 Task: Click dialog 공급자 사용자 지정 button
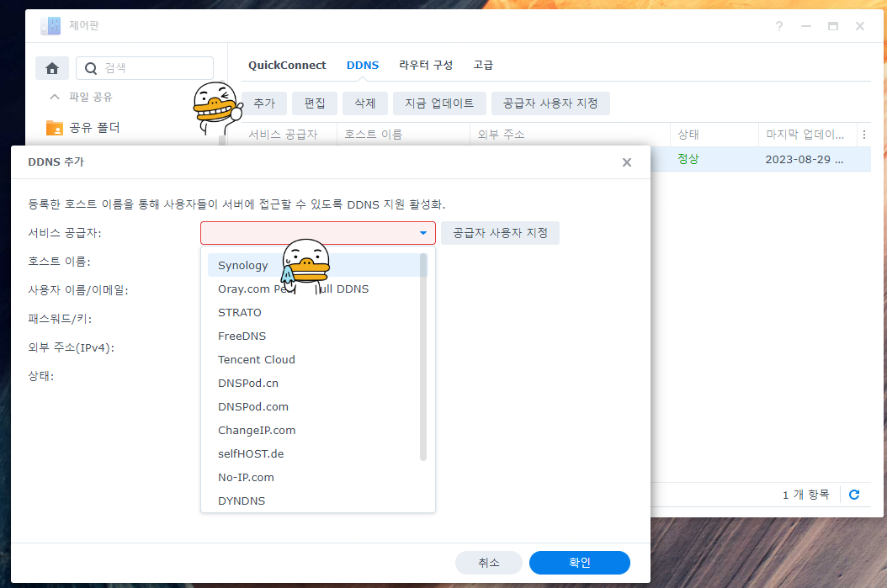(x=500, y=233)
